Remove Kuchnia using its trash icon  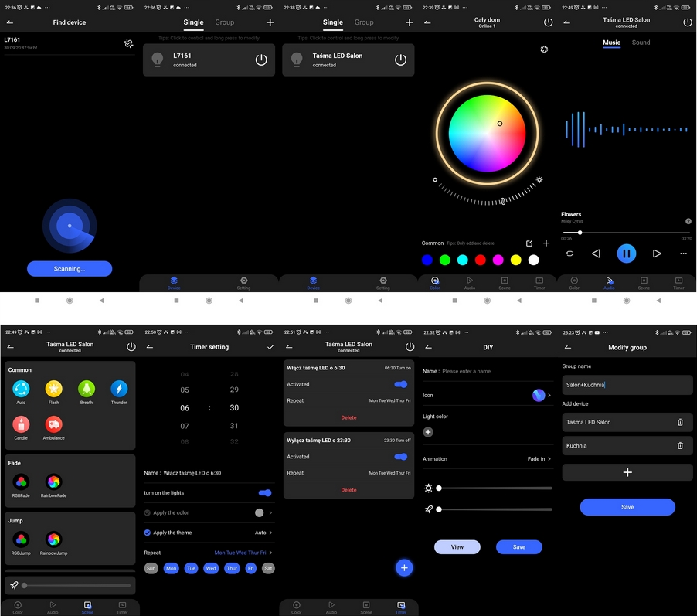680,446
